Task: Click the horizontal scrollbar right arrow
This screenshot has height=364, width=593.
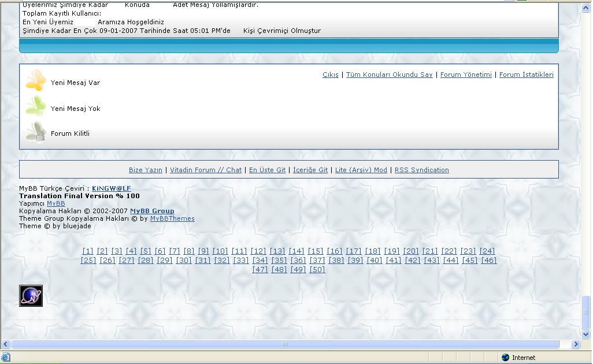Action: coord(576,344)
